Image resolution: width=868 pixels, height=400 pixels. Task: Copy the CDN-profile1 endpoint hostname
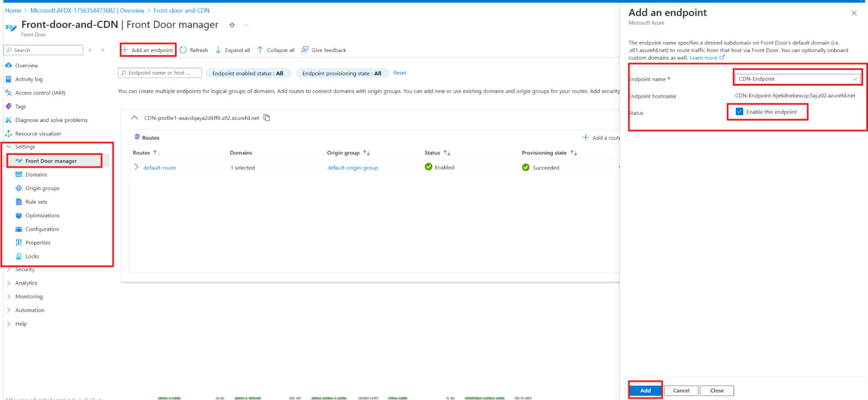267,117
